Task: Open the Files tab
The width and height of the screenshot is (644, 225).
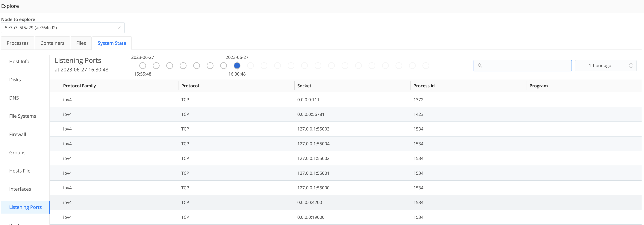Action: pyautogui.click(x=81, y=43)
